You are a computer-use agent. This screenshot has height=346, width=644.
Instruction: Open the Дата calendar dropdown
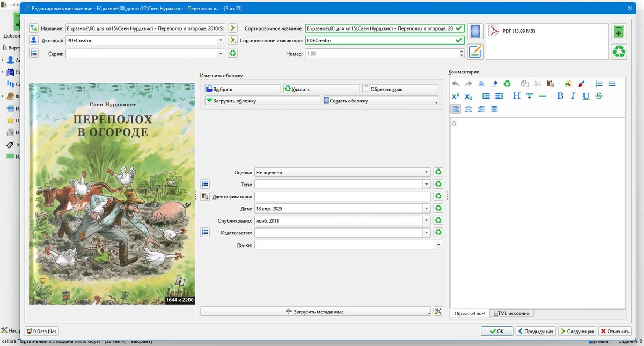[427, 208]
